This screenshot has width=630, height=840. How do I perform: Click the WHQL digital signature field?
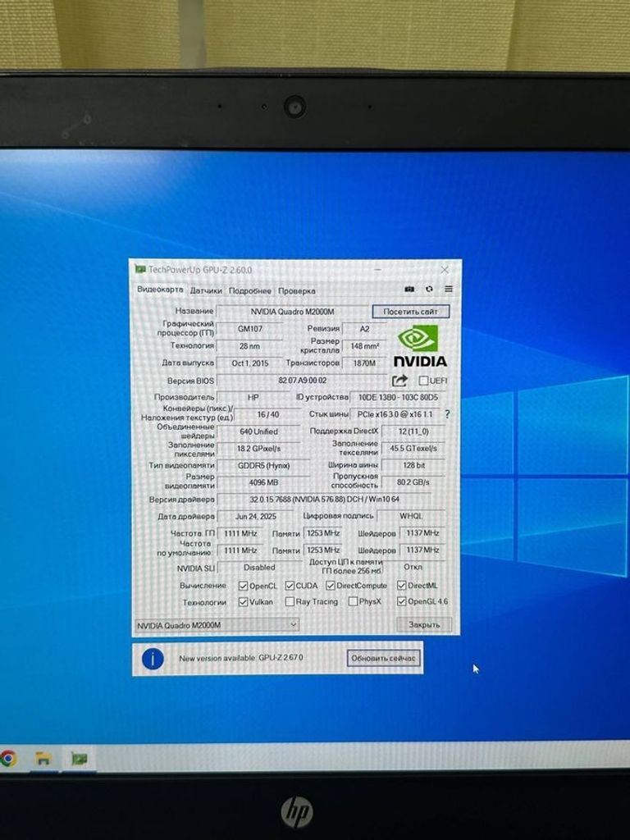(x=411, y=516)
